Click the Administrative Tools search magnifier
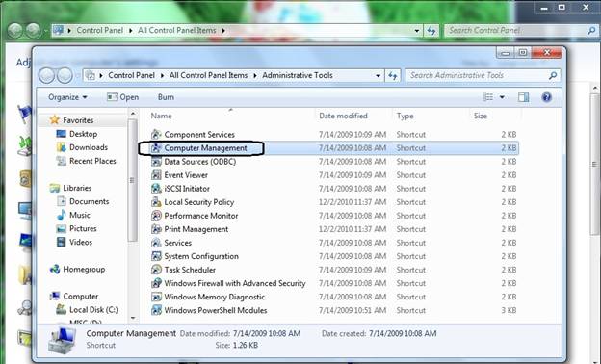The image size is (601, 364). (x=552, y=75)
